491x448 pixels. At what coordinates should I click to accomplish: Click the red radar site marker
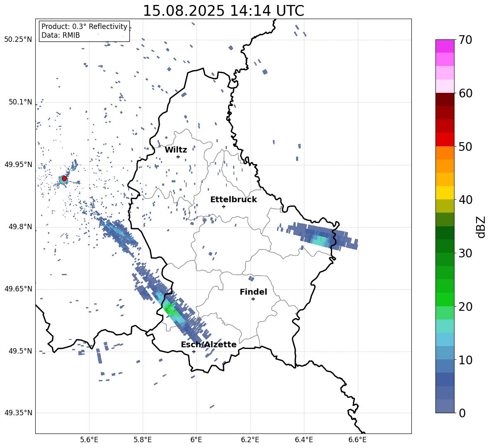pos(64,179)
